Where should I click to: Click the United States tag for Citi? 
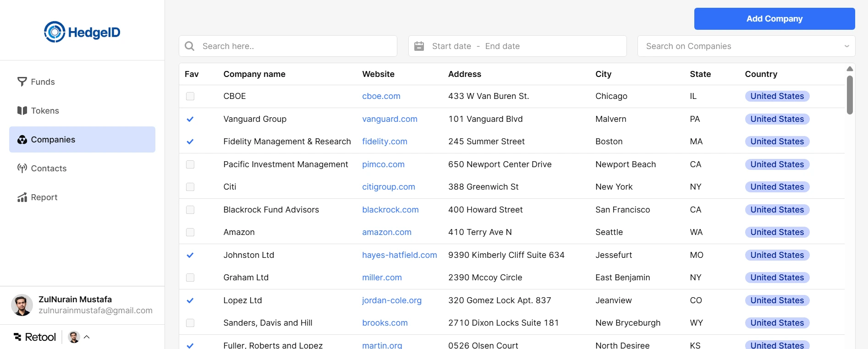point(777,187)
